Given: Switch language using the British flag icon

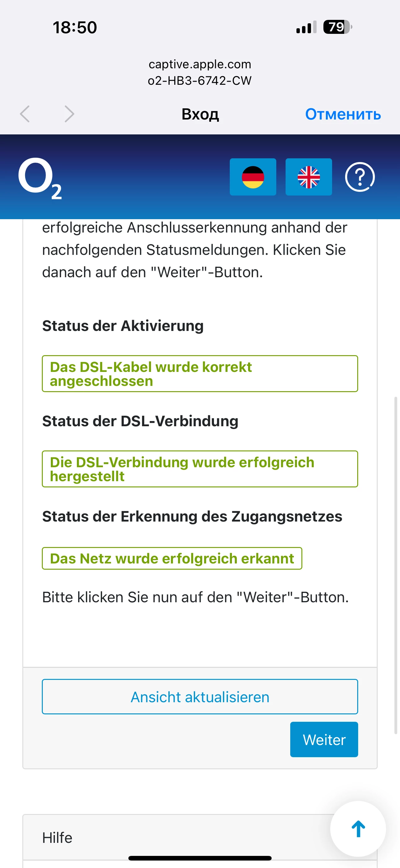Looking at the screenshot, I should 309,177.
